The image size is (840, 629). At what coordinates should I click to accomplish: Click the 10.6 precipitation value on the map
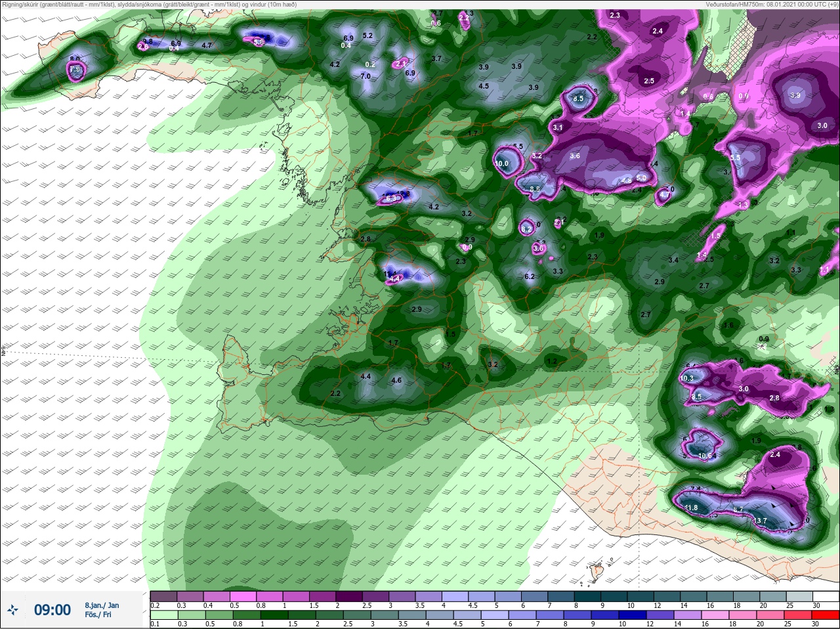[705, 456]
